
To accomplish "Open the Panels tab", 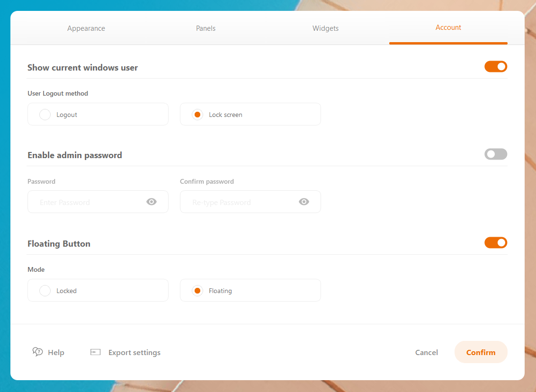I will [205, 28].
